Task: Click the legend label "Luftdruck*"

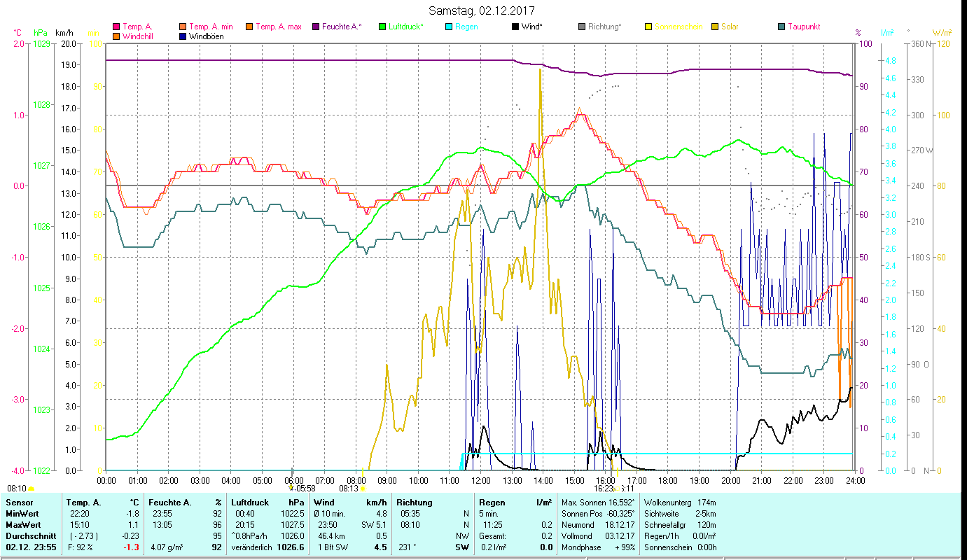Action: (405, 27)
